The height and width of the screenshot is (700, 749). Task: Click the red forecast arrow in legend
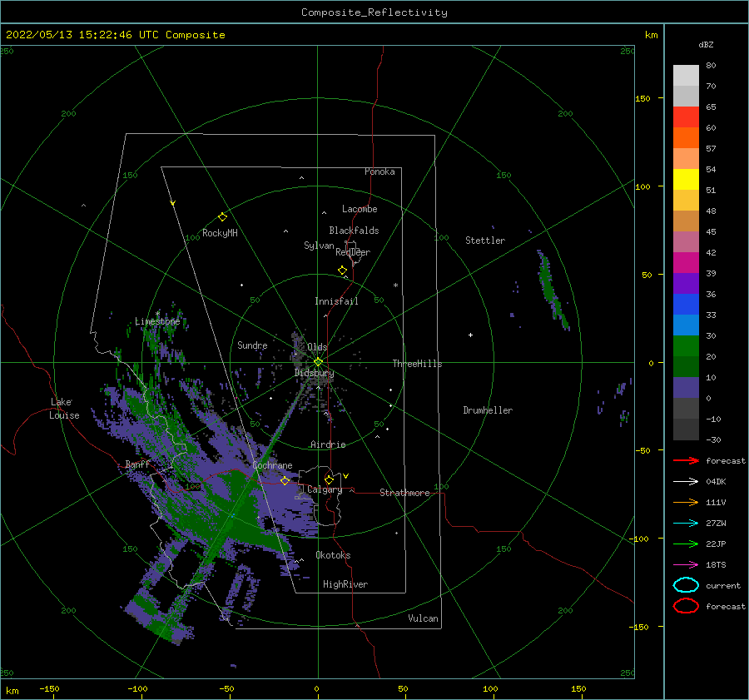click(686, 460)
